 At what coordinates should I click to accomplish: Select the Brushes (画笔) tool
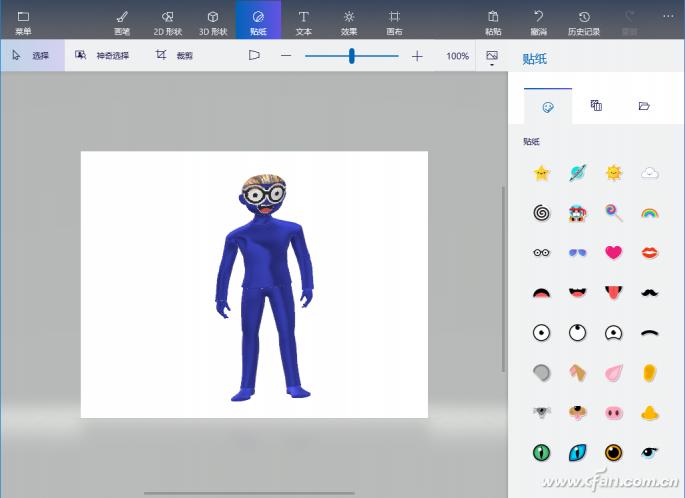[121, 21]
